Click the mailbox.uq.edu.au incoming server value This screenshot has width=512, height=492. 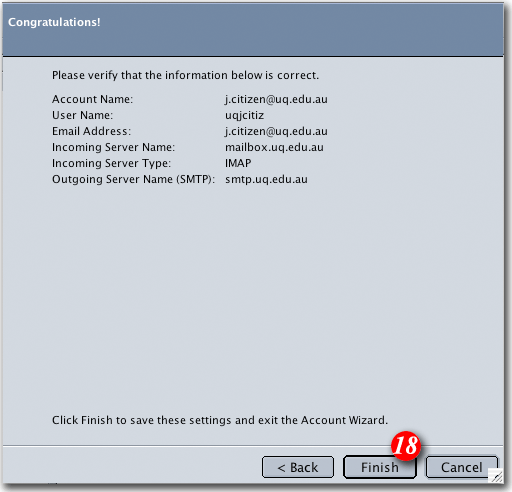click(274, 147)
